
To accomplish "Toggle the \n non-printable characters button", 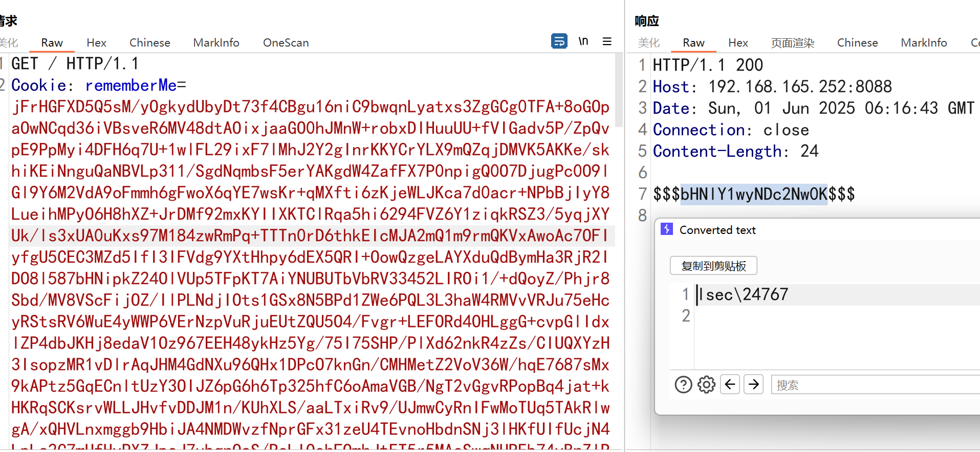I will tap(583, 41).
